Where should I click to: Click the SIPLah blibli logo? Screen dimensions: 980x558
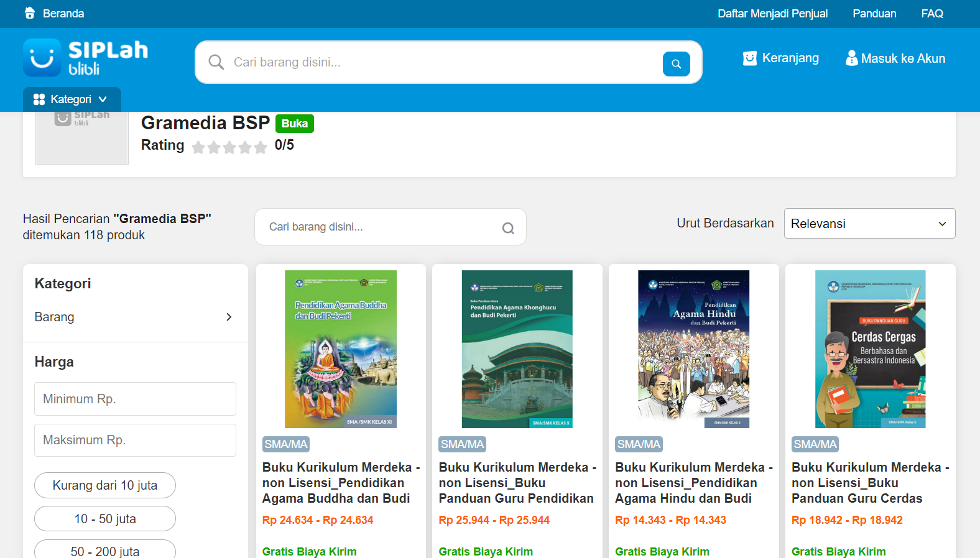(x=86, y=57)
